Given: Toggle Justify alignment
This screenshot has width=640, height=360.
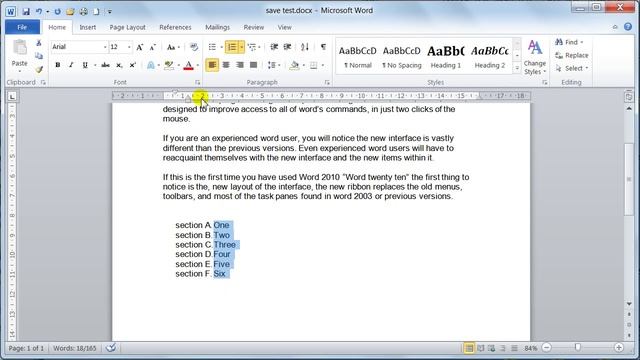Looking at the screenshot, I should (253, 65).
